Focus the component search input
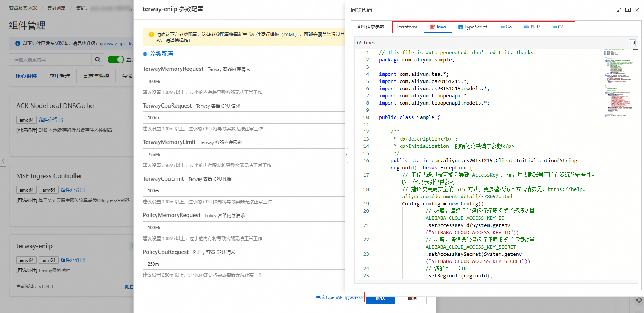 pos(50,59)
